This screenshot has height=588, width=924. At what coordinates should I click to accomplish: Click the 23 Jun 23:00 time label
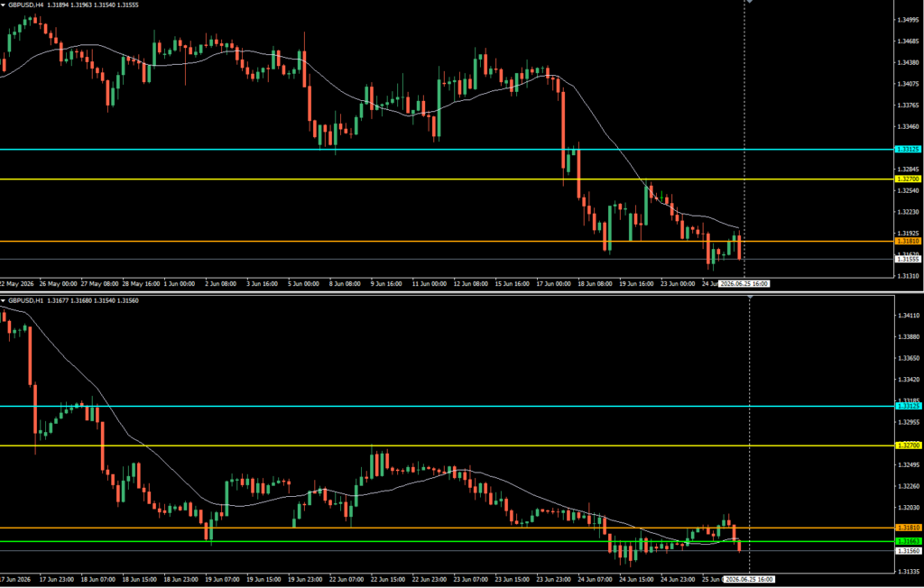click(x=554, y=580)
